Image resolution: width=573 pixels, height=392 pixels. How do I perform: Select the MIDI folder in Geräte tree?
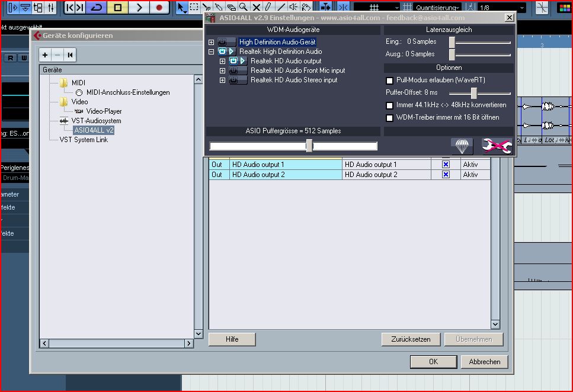coord(78,82)
